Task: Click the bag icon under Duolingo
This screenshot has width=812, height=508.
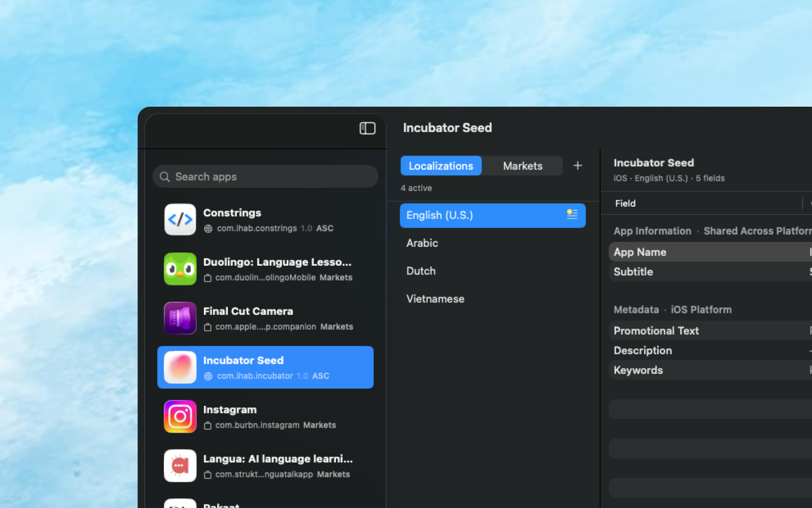Action: point(208,278)
